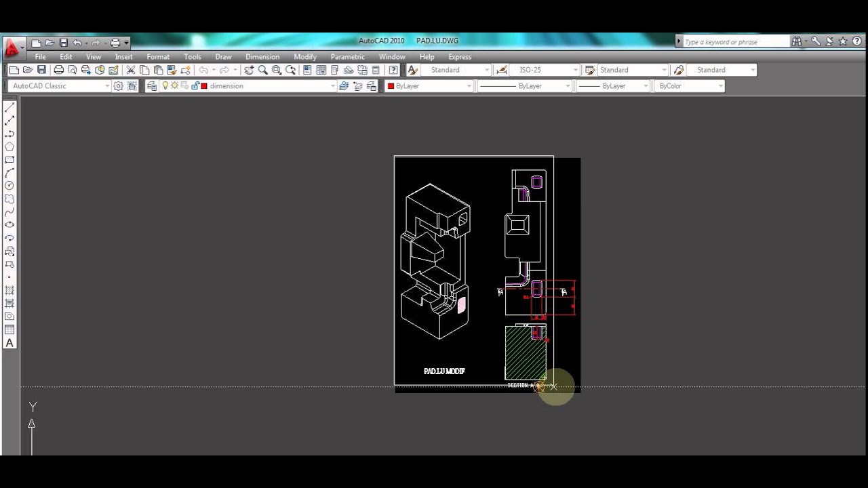The width and height of the screenshot is (868, 488).
Task: Open the Draw menu
Action: pyautogui.click(x=223, y=57)
